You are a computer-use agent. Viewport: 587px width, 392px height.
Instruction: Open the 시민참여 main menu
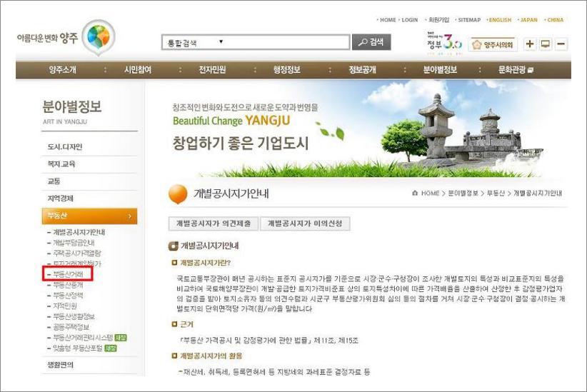coord(138,70)
